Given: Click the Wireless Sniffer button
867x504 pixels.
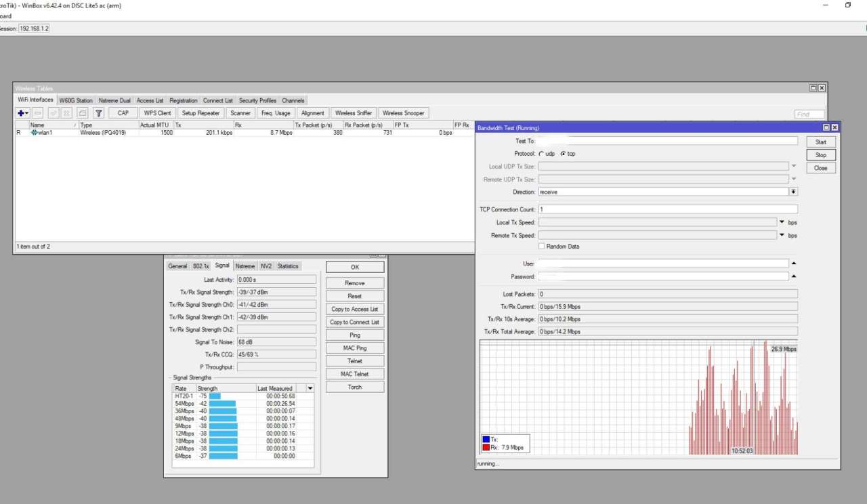Looking at the screenshot, I should pos(354,113).
